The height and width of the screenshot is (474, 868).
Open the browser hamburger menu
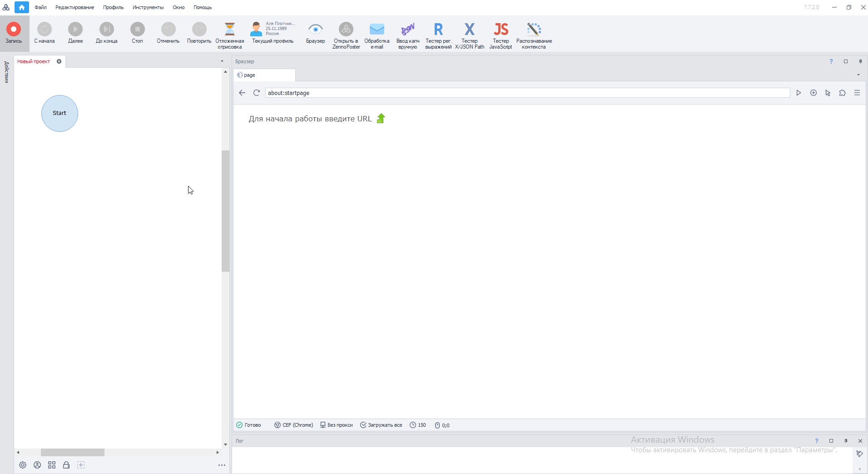(857, 93)
